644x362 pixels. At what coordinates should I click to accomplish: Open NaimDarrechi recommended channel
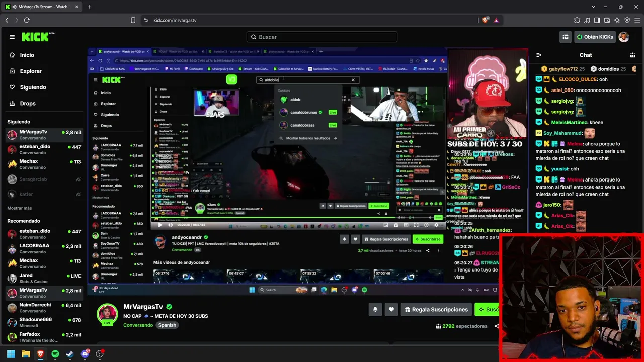point(44,308)
